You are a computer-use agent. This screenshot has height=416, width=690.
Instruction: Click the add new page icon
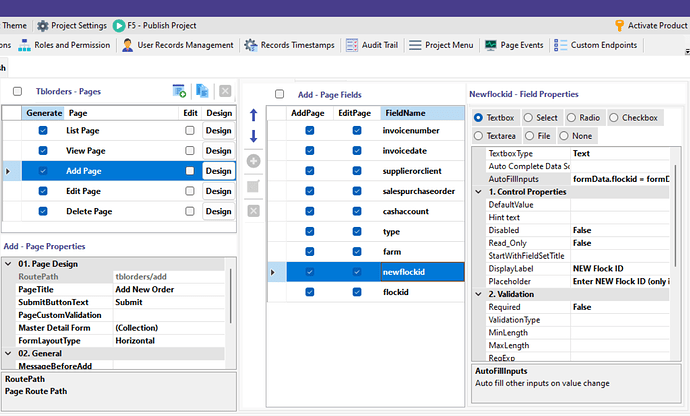coord(179,91)
